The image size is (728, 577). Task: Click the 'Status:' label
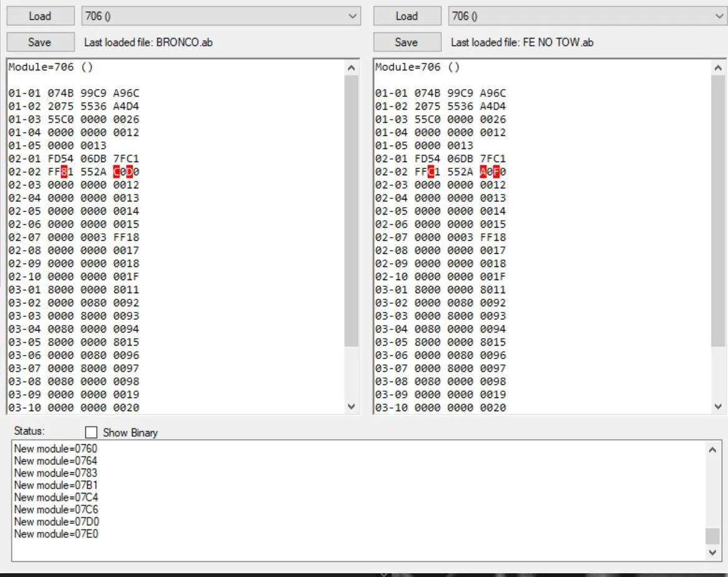click(x=29, y=431)
